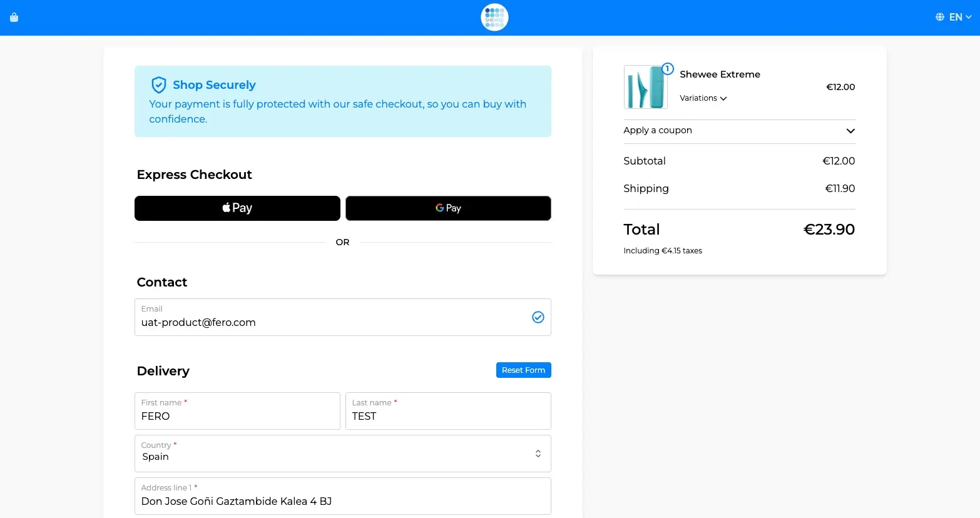Click the Express Checkout heading
Viewport: 980px width, 518px height.
click(x=195, y=175)
